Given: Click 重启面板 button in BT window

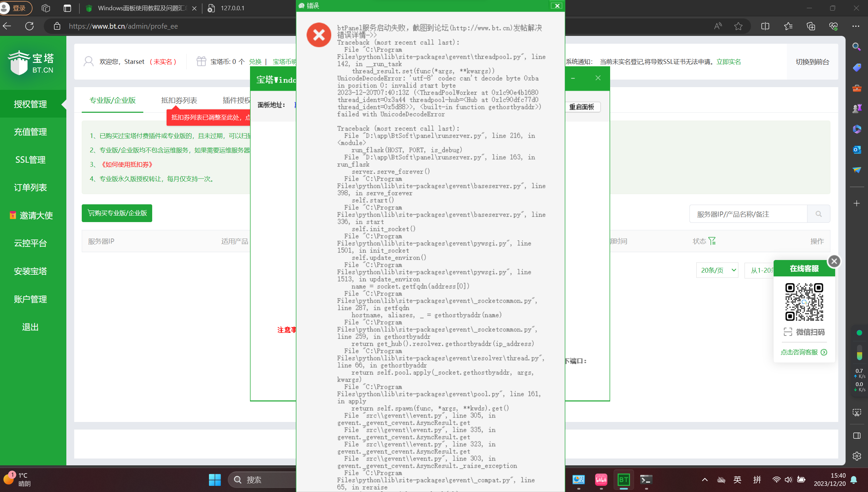Looking at the screenshot, I should tap(582, 107).
